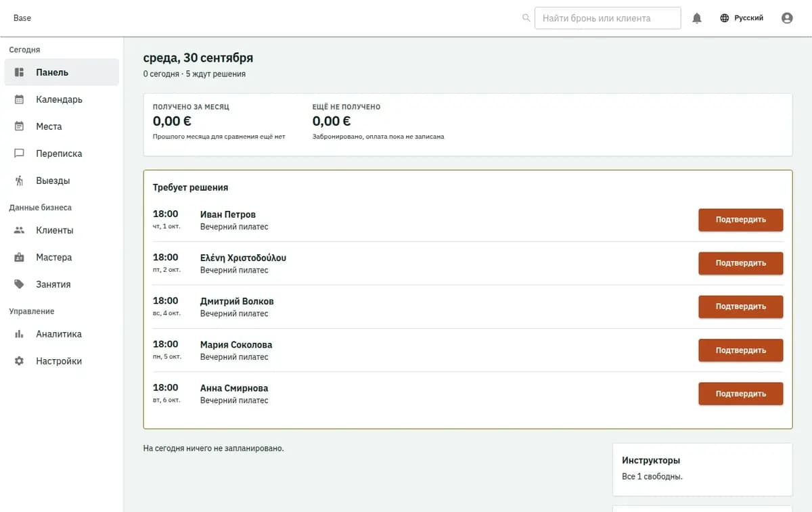Open the Занятия label
Screen dimensions: 812x512
pyautogui.click(x=53, y=284)
